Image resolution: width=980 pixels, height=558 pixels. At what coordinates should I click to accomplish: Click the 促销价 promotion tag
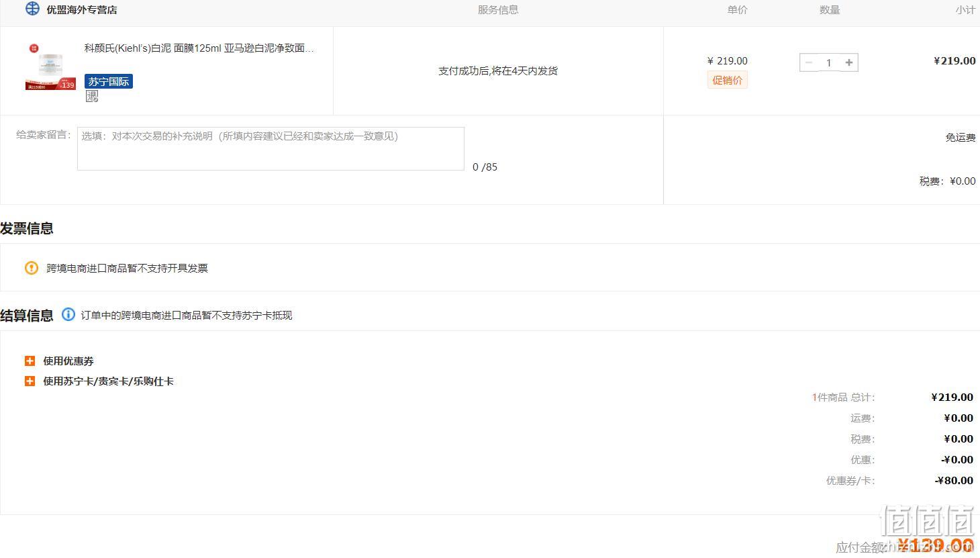(728, 81)
